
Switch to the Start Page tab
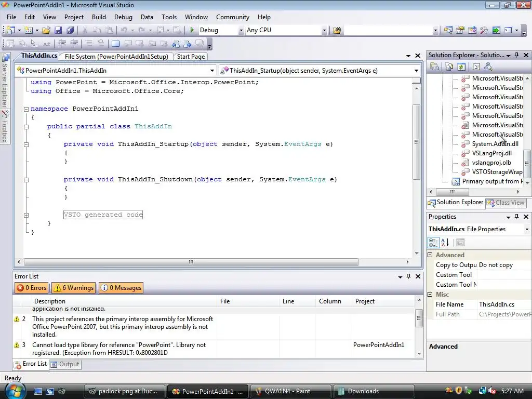(191, 57)
